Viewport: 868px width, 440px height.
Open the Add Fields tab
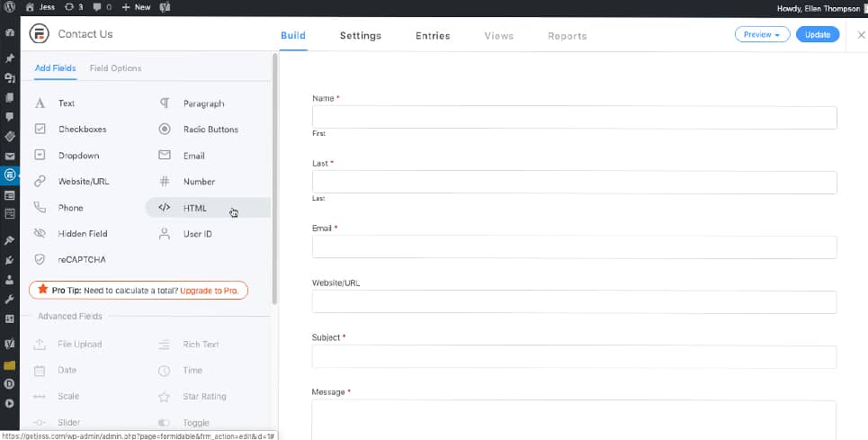(x=56, y=68)
